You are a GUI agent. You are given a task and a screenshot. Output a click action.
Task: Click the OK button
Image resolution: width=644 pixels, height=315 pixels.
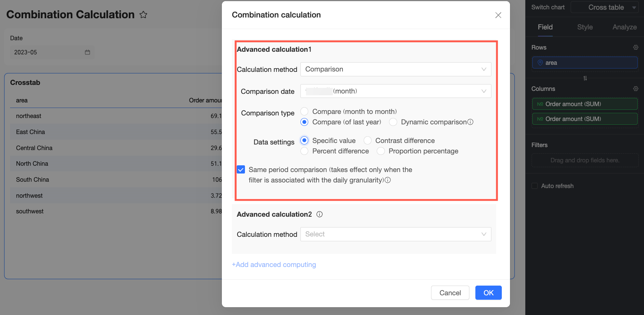pyautogui.click(x=488, y=293)
